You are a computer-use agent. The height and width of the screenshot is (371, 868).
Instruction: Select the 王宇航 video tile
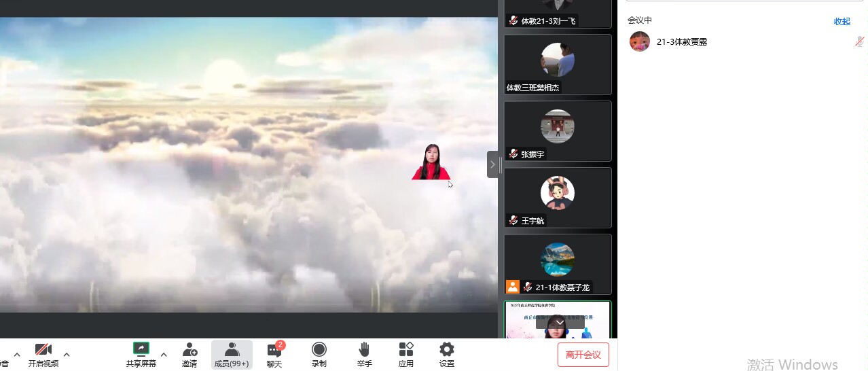tap(558, 198)
